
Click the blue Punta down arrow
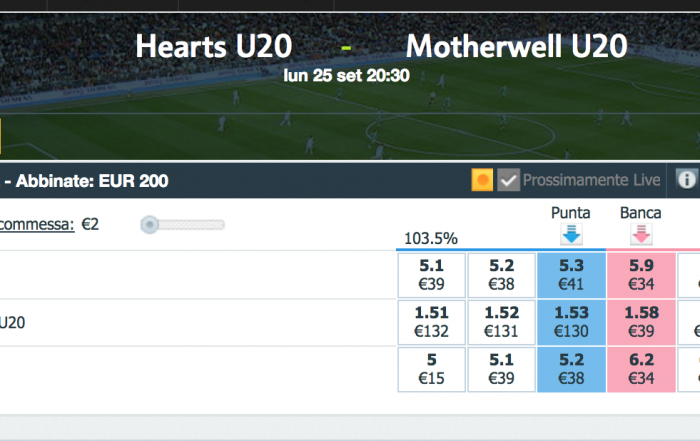[x=571, y=234]
